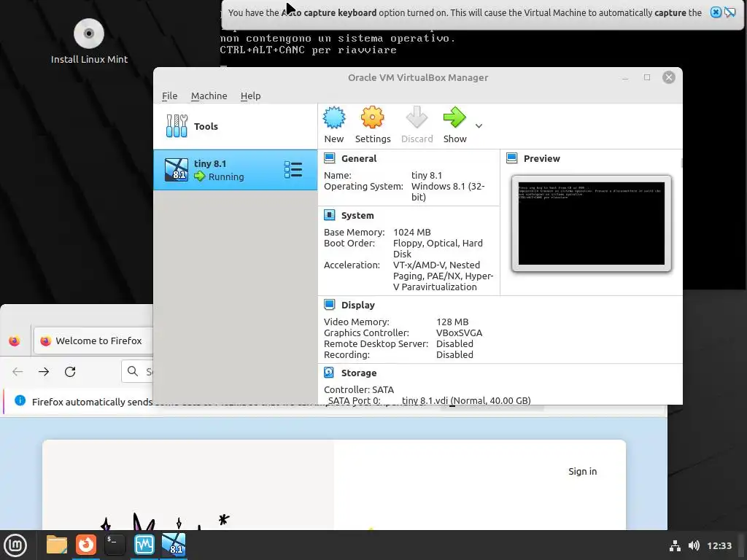
Task: Open the Machine menu
Action: point(209,96)
